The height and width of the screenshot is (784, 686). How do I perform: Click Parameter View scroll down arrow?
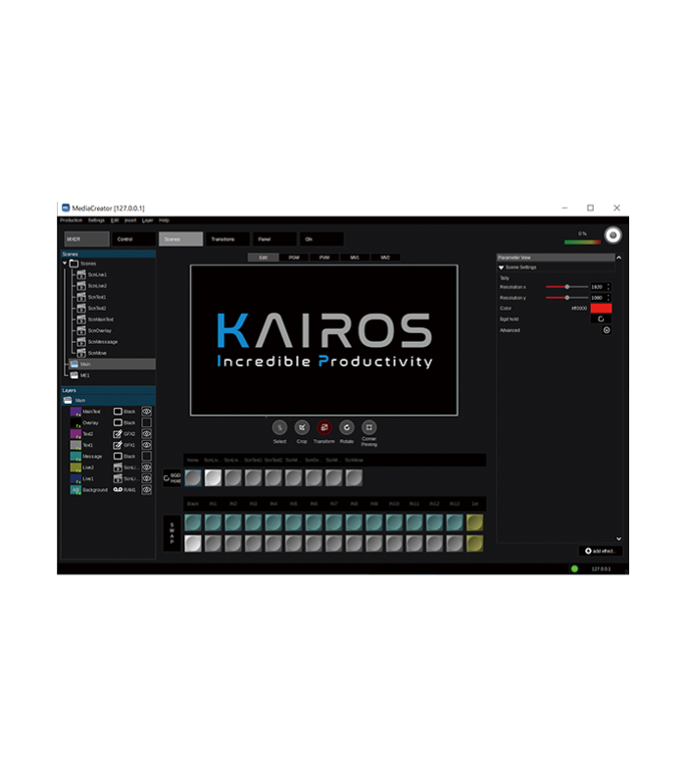tap(618, 538)
